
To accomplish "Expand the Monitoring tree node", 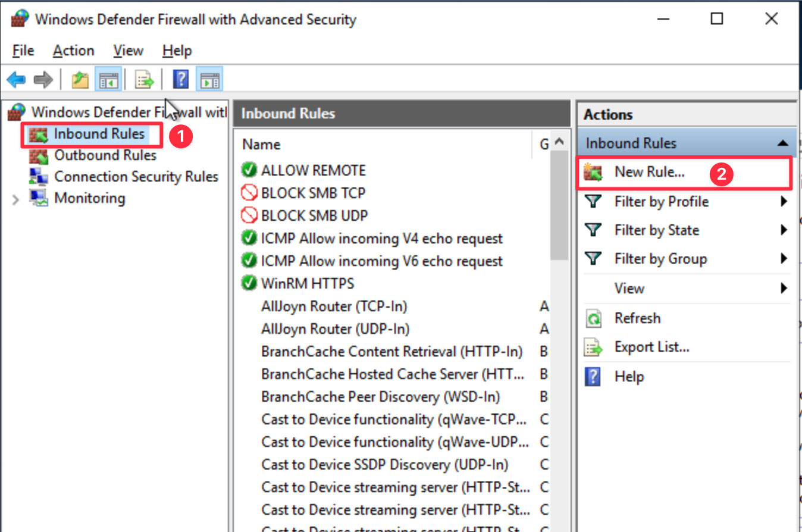I will tap(15, 199).
